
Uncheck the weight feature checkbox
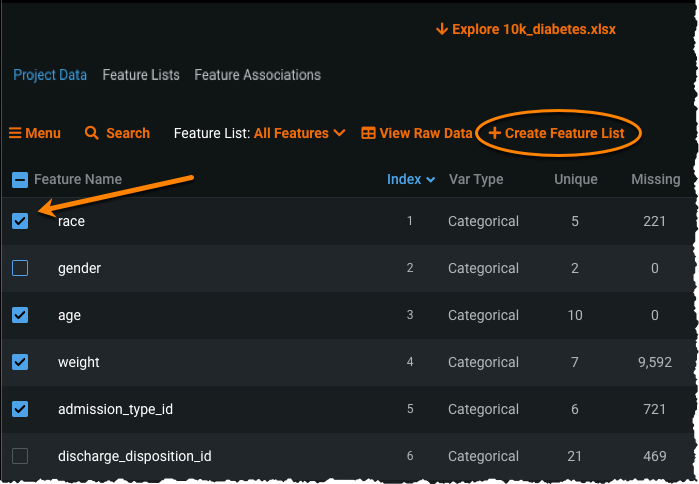click(20, 362)
